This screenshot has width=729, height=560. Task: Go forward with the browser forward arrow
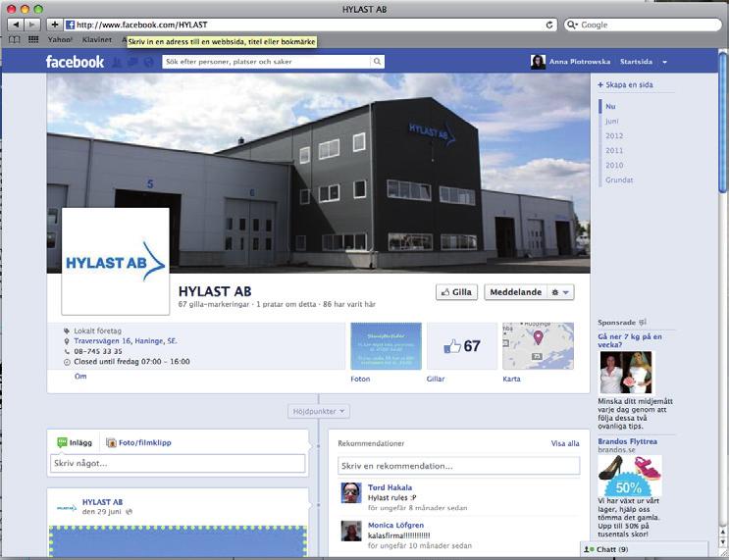pyautogui.click(x=31, y=25)
